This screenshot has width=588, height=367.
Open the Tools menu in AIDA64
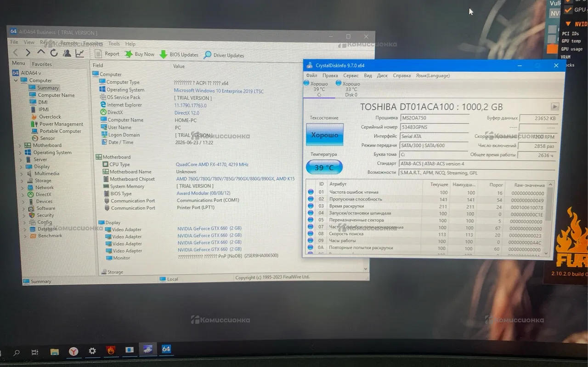click(114, 44)
